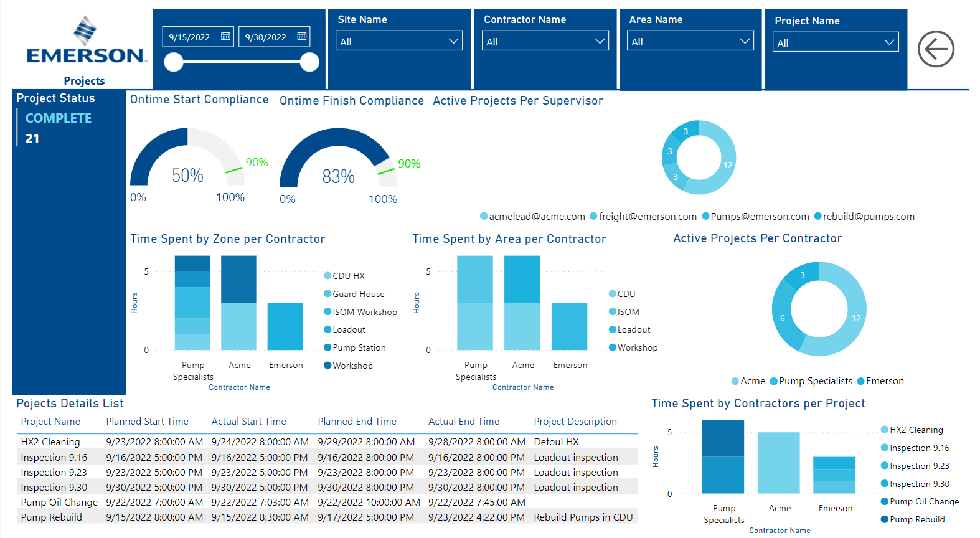This screenshot has height=538, width=980.
Task: Click Pump Specialists legend under contractor donut
Action: (811, 381)
